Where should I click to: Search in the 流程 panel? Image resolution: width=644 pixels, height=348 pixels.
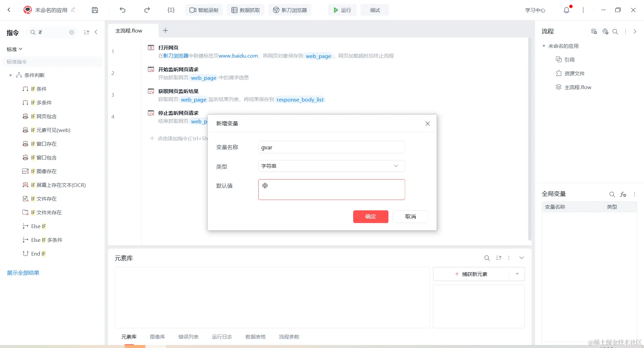(x=615, y=31)
